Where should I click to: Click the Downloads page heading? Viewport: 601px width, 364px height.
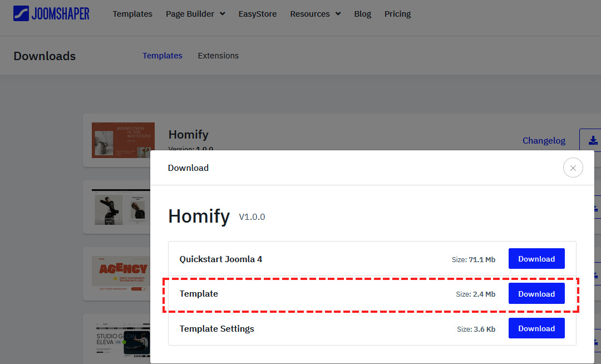[x=45, y=56]
